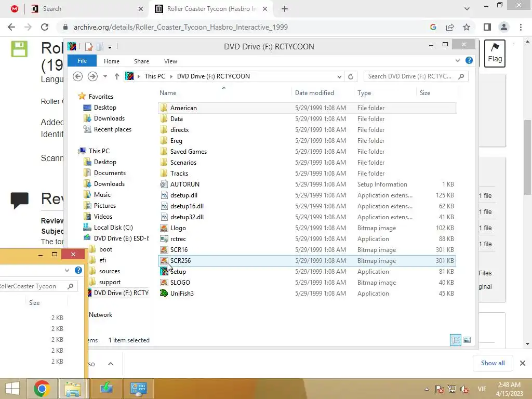This screenshot has height=399, width=532.
Task: Open recent locations dropdown arrow
Action: [105, 76]
